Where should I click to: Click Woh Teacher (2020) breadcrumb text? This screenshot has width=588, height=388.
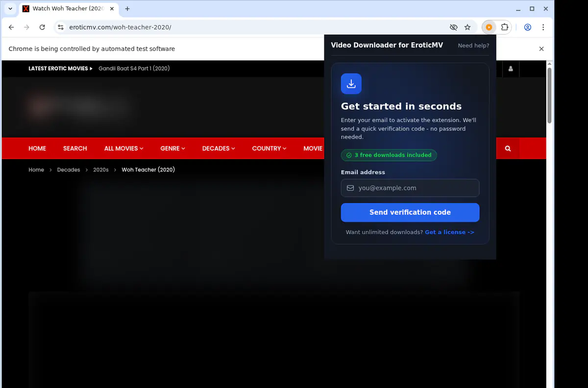(x=148, y=170)
